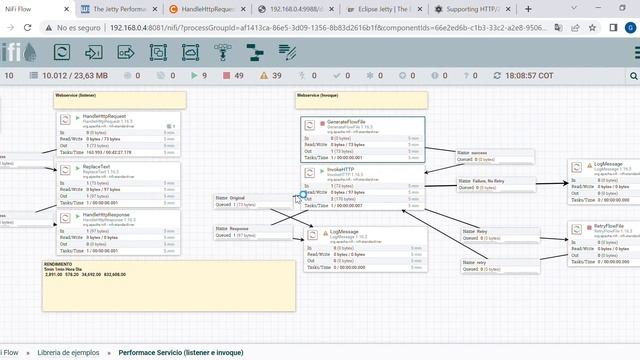
Task: Click the GenerateFlowFile stopped status icon
Action: (322, 123)
